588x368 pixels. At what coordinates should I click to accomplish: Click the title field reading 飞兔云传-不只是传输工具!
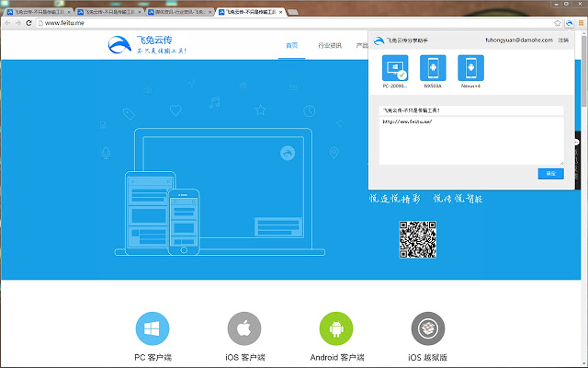click(471, 110)
